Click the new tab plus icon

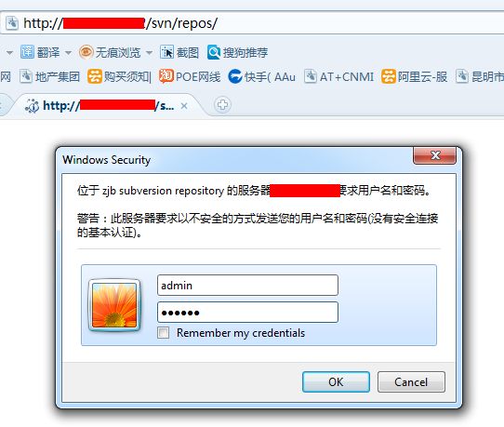tap(222, 105)
